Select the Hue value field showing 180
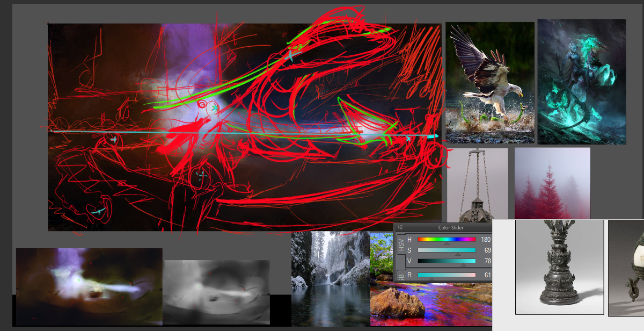 [486, 240]
